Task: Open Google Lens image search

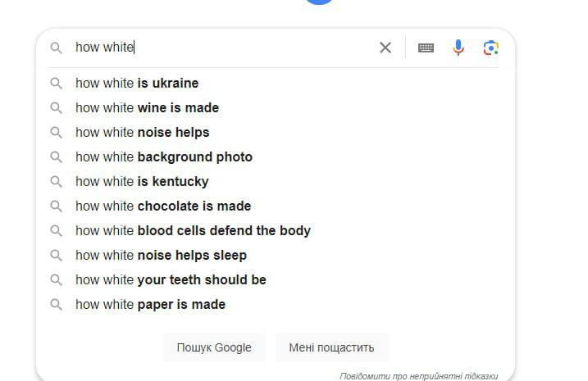Action: pyautogui.click(x=490, y=48)
